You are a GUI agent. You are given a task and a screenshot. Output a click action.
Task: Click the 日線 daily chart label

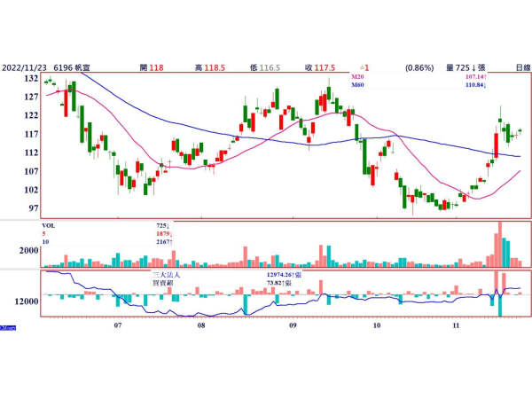point(523,68)
